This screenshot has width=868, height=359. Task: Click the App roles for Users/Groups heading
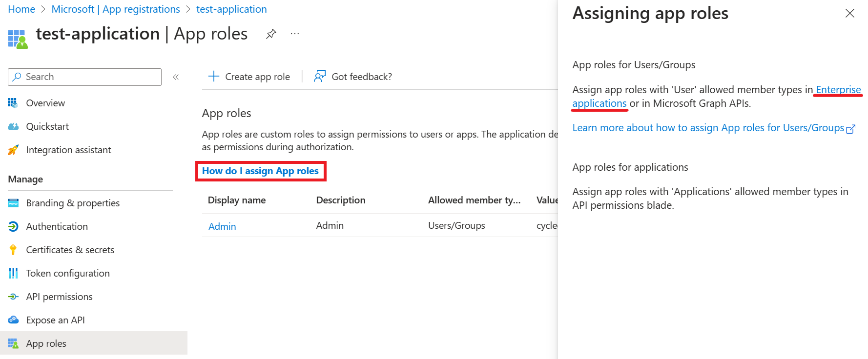[634, 65]
